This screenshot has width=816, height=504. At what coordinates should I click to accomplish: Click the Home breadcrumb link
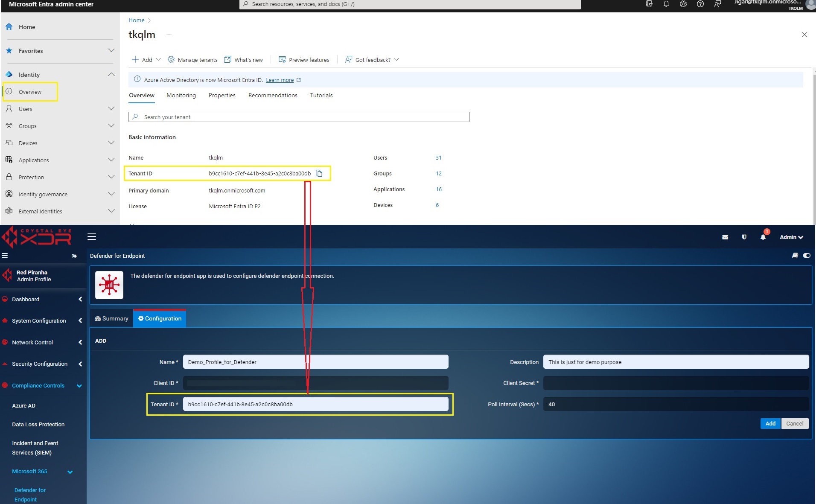tap(137, 20)
